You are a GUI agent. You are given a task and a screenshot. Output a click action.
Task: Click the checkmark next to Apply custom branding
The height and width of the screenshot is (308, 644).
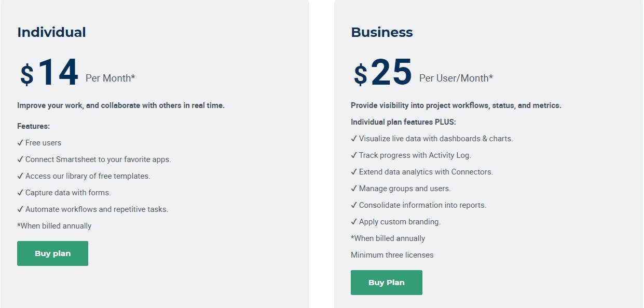[354, 221]
